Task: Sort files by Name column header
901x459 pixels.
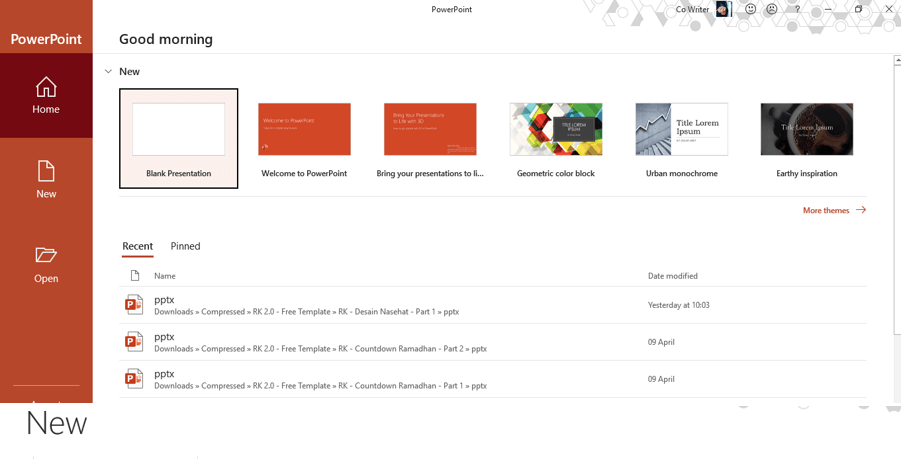Action: 165,276
